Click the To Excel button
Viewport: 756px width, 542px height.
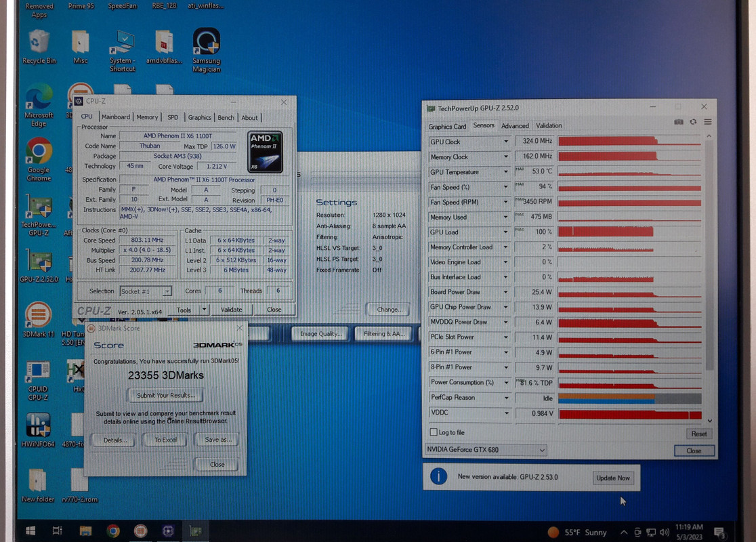(x=165, y=440)
